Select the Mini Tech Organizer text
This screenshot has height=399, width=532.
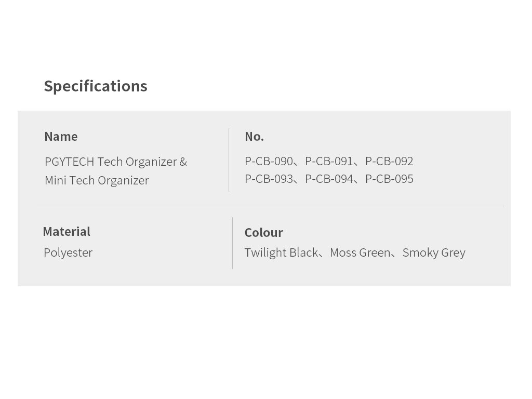[97, 180]
